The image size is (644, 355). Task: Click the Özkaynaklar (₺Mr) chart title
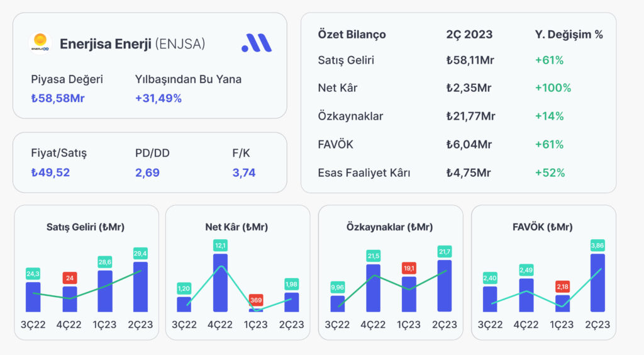pyautogui.click(x=389, y=227)
